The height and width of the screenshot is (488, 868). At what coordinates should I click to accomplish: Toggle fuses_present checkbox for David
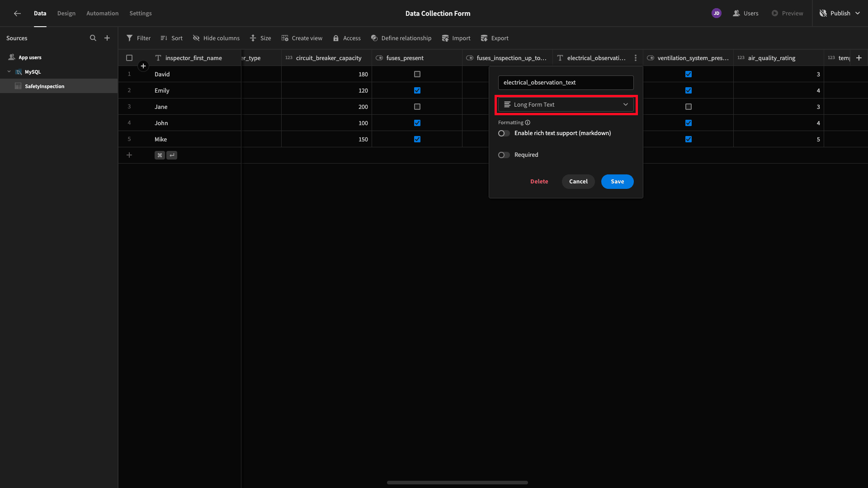pos(417,74)
